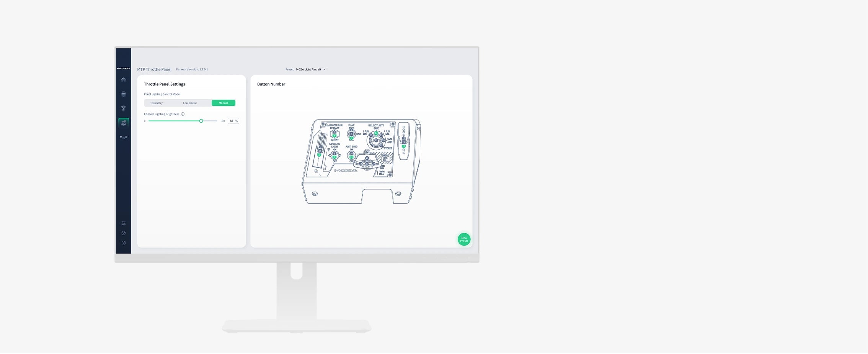Switch lighting control mode to Equipment
Viewport: 868px width, 354px height.
(190, 103)
